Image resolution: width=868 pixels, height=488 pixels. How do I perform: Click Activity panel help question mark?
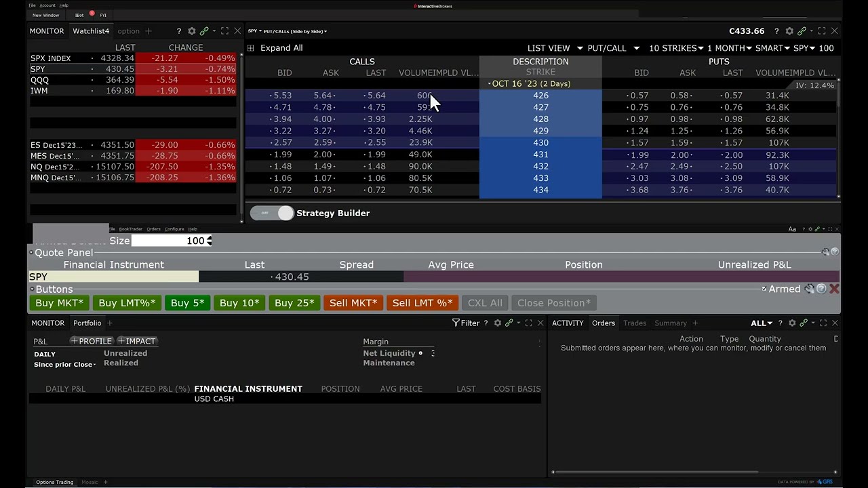point(780,323)
